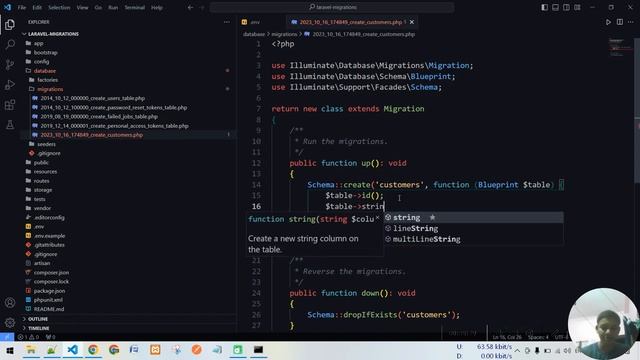The image size is (640, 360).
Task: Toggle the bottom panel layout icon
Action: (x=556, y=7)
